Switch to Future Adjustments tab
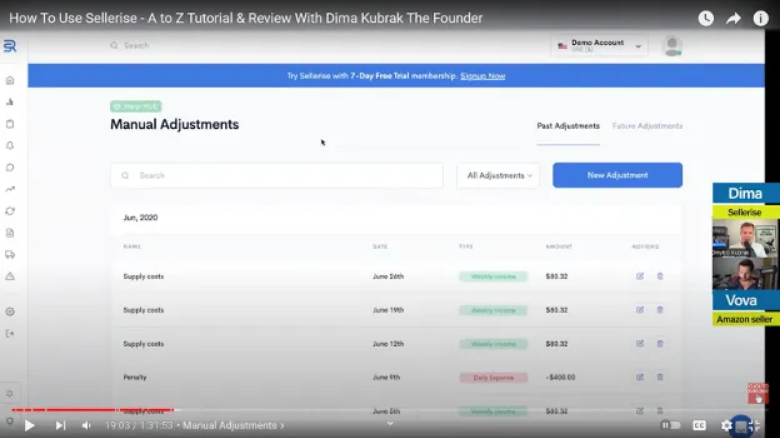 (x=647, y=126)
